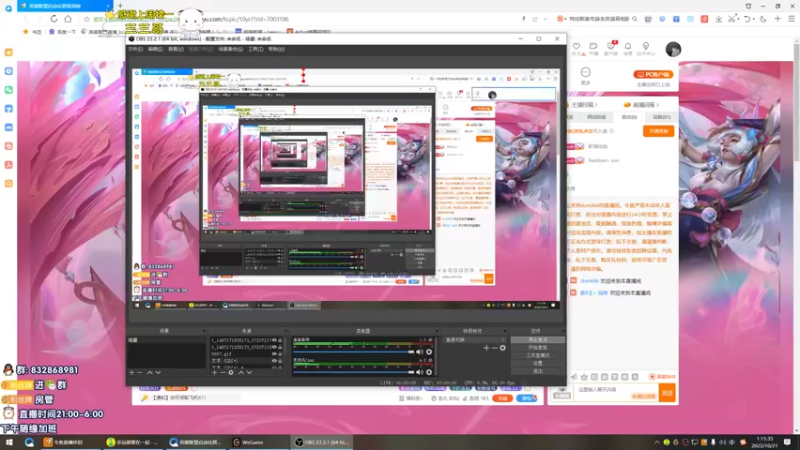Open the OBS Tools menu

tap(256, 49)
